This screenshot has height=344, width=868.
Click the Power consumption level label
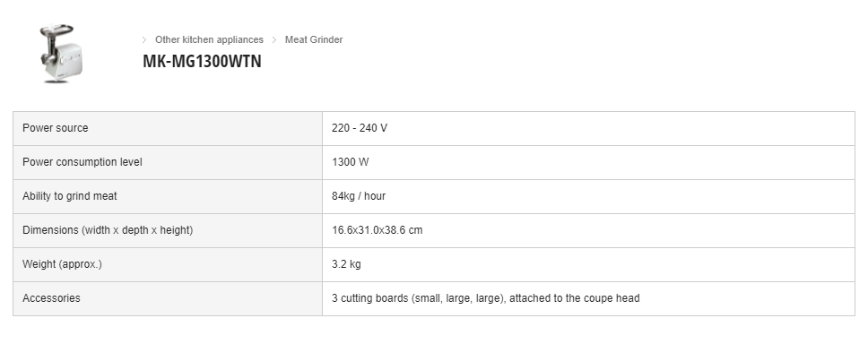(x=82, y=162)
